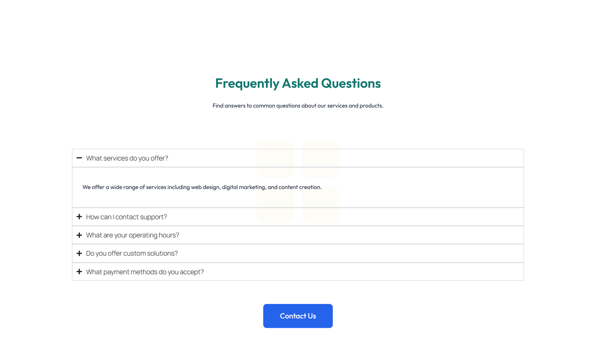Expand 'What are your operating hours?' question
This screenshot has width=596, height=364.
[132, 235]
